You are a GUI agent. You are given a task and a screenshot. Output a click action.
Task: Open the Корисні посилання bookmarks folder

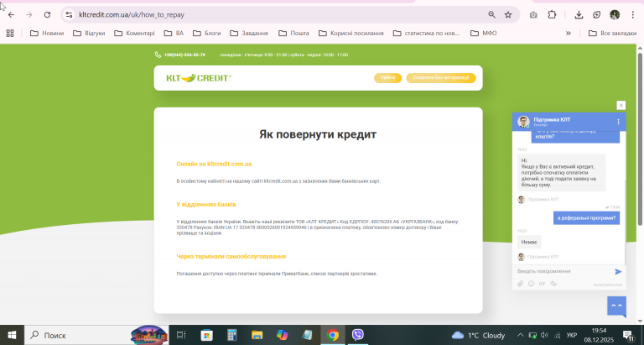point(351,33)
